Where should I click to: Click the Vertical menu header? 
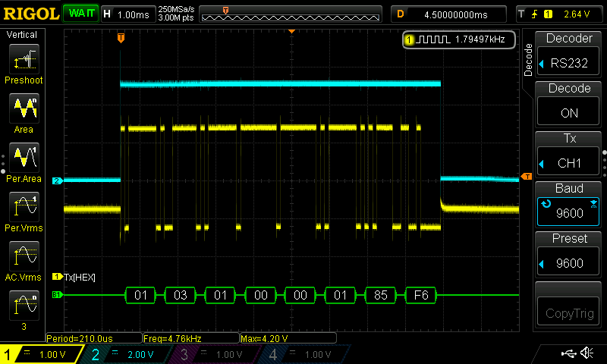[x=22, y=35]
